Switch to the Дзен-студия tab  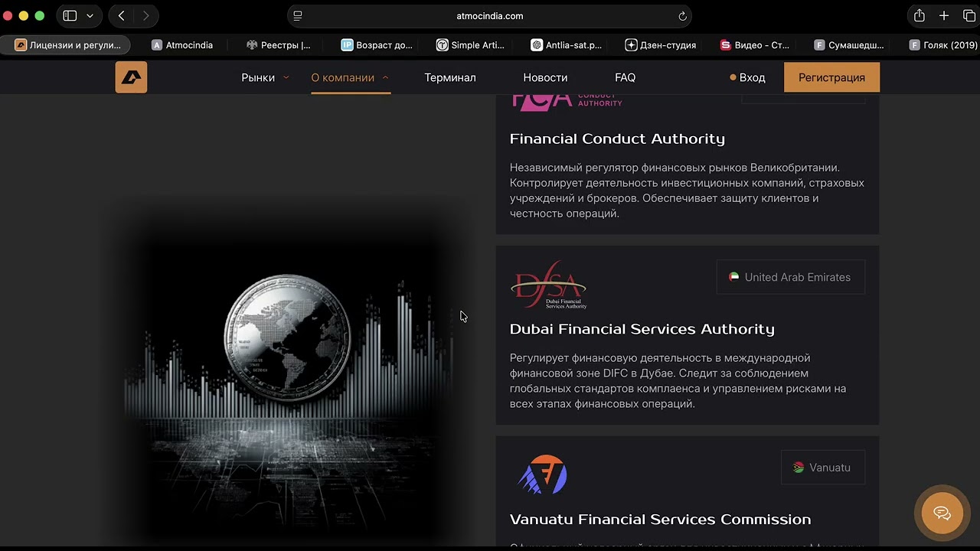[661, 45]
